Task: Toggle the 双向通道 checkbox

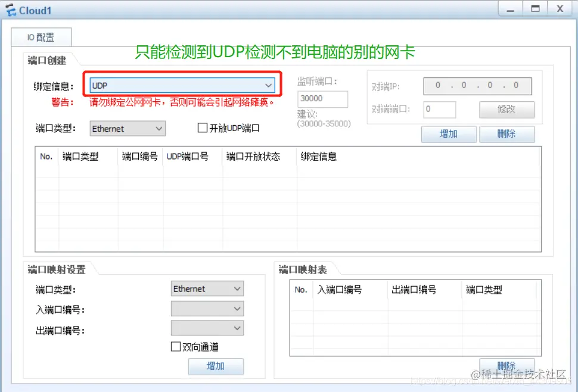Action: point(176,346)
